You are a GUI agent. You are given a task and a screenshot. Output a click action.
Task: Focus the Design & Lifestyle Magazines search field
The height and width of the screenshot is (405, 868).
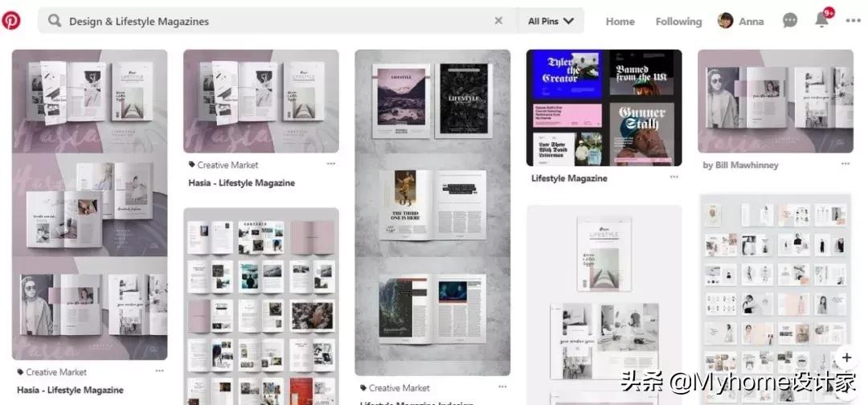point(276,21)
